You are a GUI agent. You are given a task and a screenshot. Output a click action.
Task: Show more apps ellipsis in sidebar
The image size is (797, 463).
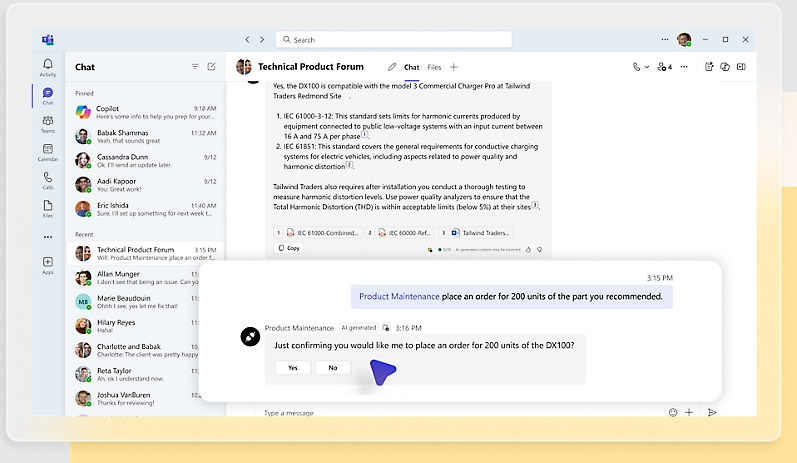[48, 237]
